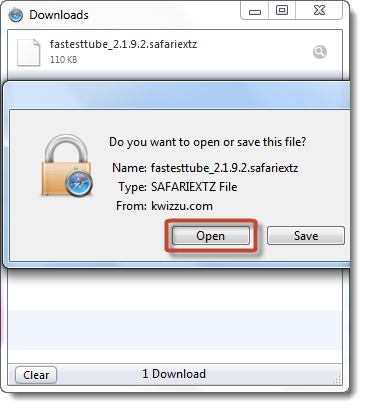Click the 110 KB file size label
Screen dimensions: 365x408
coord(63,60)
